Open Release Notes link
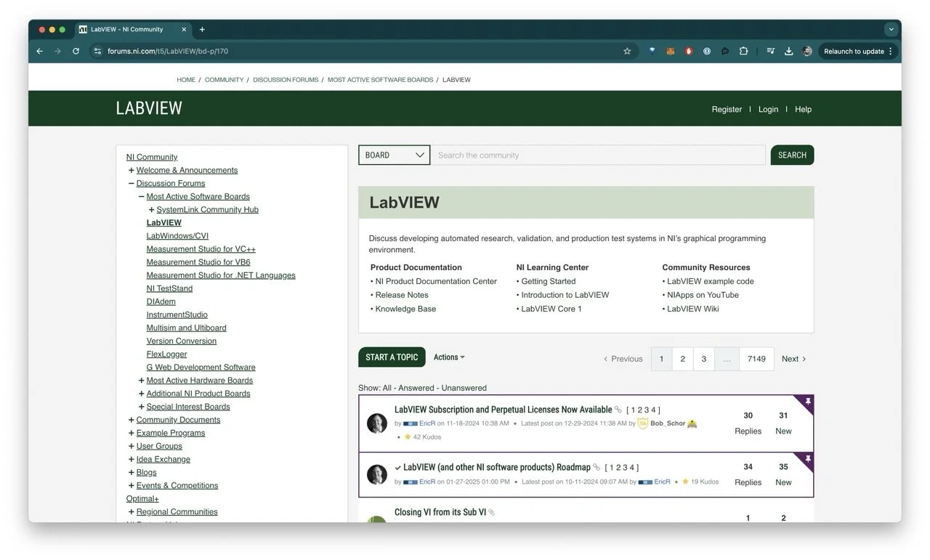930x560 pixels. click(x=402, y=295)
